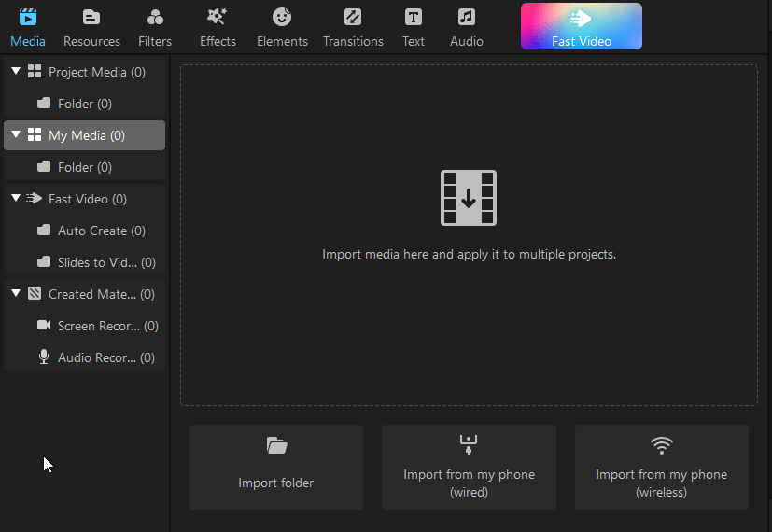Screen dimensions: 772x532
Task: Switch to the Elements tab label
Action: click(x=282, y=41)
